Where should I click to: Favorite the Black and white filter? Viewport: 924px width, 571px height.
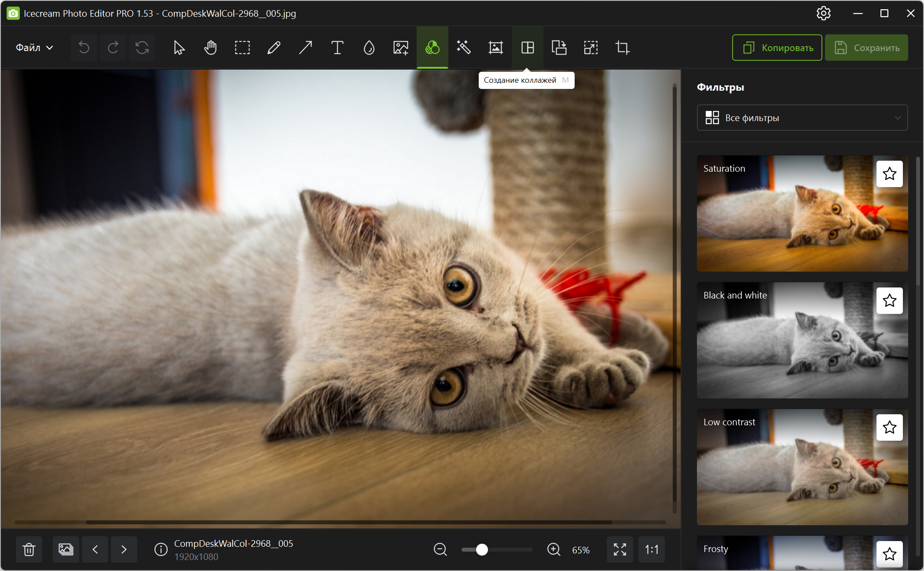pyautogui.click(x=889, y=301)
